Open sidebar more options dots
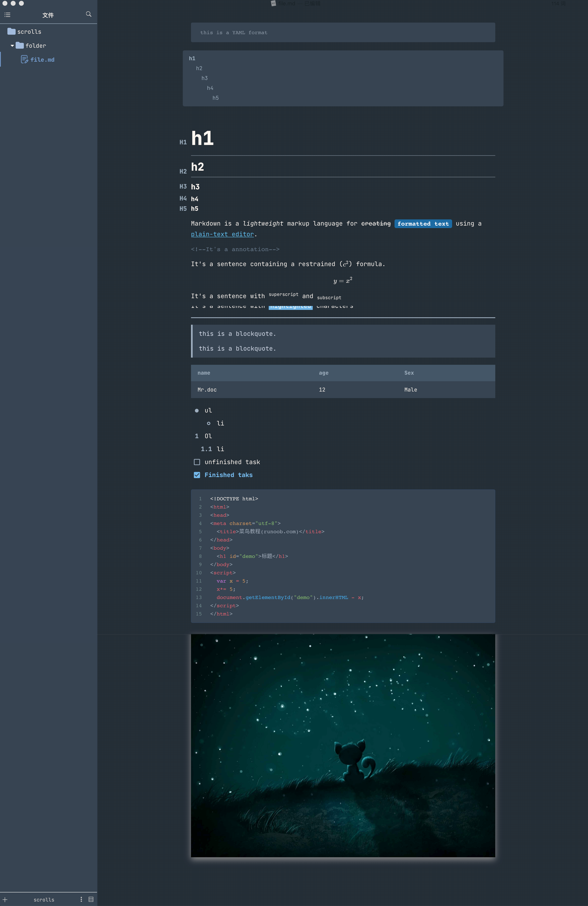The width and height of the screenshot is (588, 906). pos(81,899)
